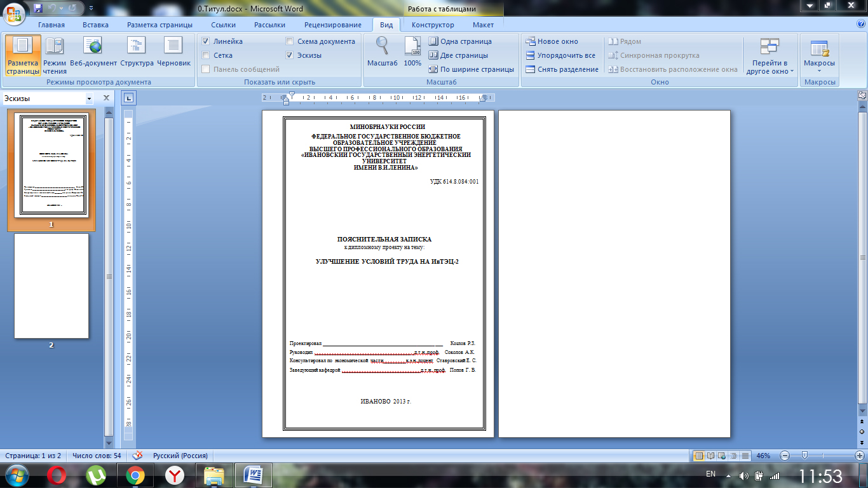Image resolution: width=868 pixels, height=488 pixels.
Task: Open the Zoom dialog (Масштаб)
Action: pos(382,52)
